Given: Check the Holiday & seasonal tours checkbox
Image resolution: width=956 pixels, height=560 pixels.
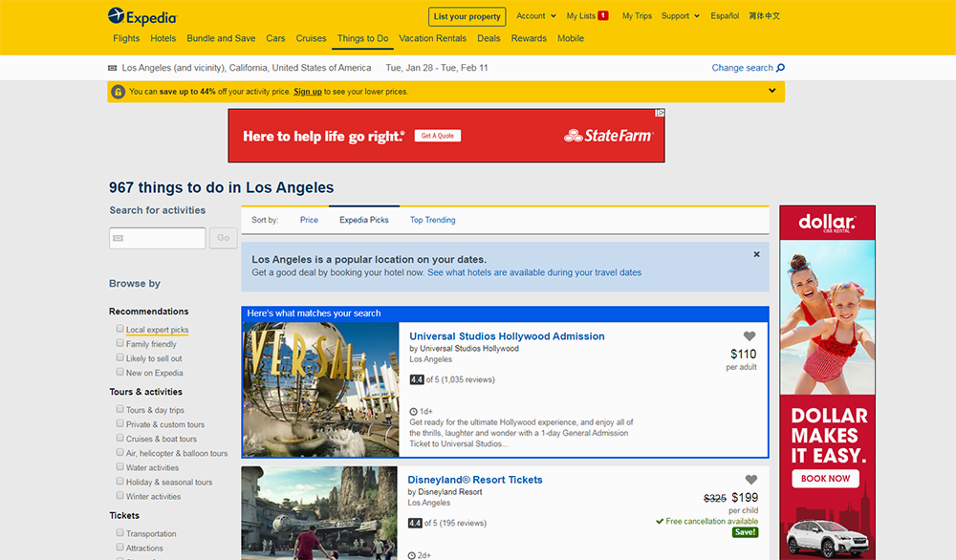Looking at the screenshot, I should click(x=120, y=481).
